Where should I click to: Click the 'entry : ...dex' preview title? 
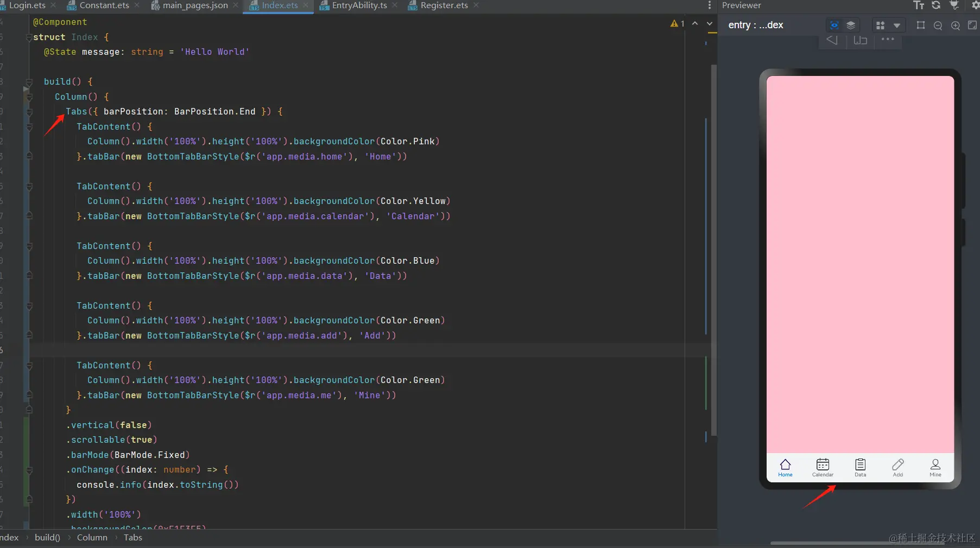click(756, 25)
